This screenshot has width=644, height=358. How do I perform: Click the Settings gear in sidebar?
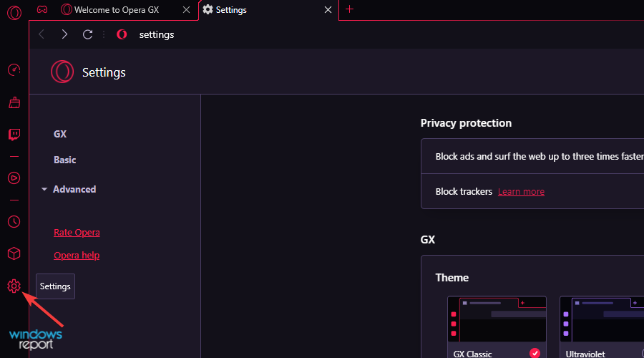(14, 286)
